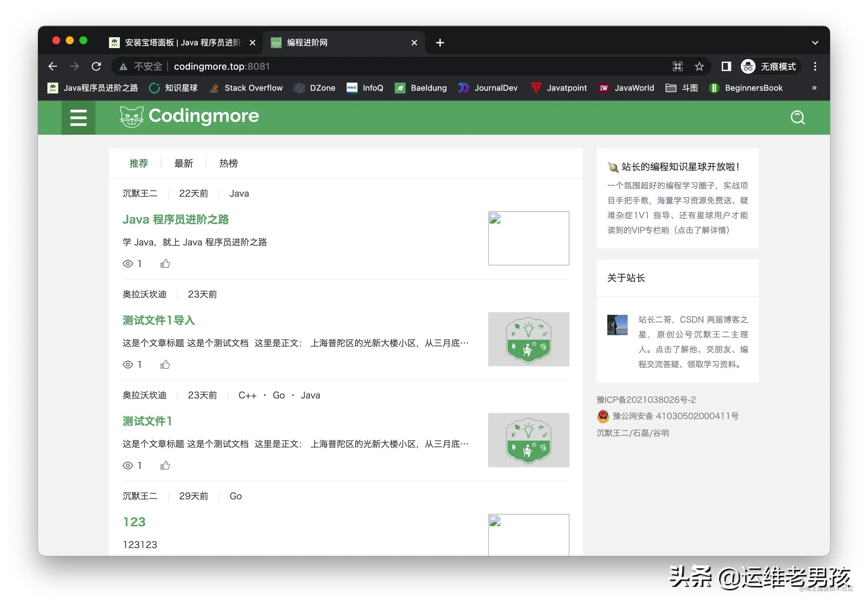The image size is (868, 606).
Task: Open the site search magnifier icon
Action: (798, 117)
